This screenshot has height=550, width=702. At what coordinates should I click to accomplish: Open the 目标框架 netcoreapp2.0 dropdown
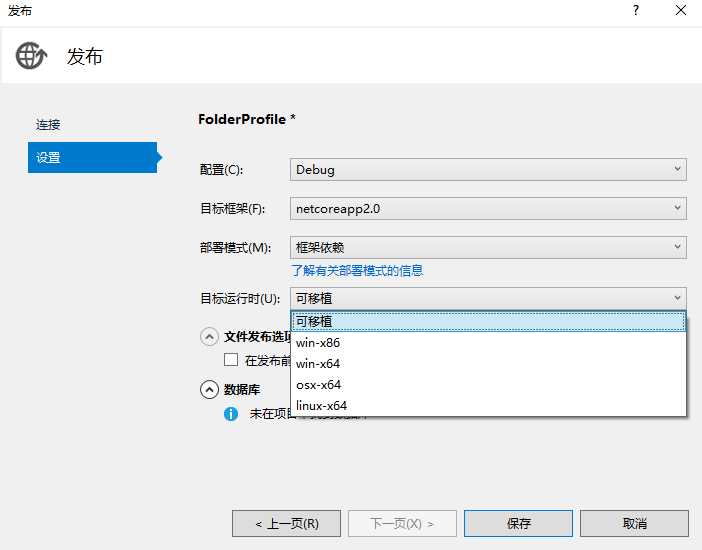tap(488, 209)
